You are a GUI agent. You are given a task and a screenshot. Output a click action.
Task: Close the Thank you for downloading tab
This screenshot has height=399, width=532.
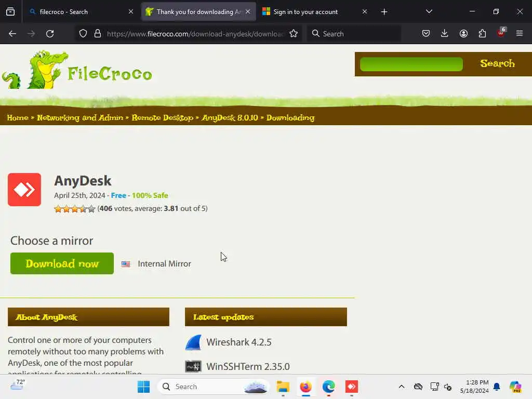(248, 12)
